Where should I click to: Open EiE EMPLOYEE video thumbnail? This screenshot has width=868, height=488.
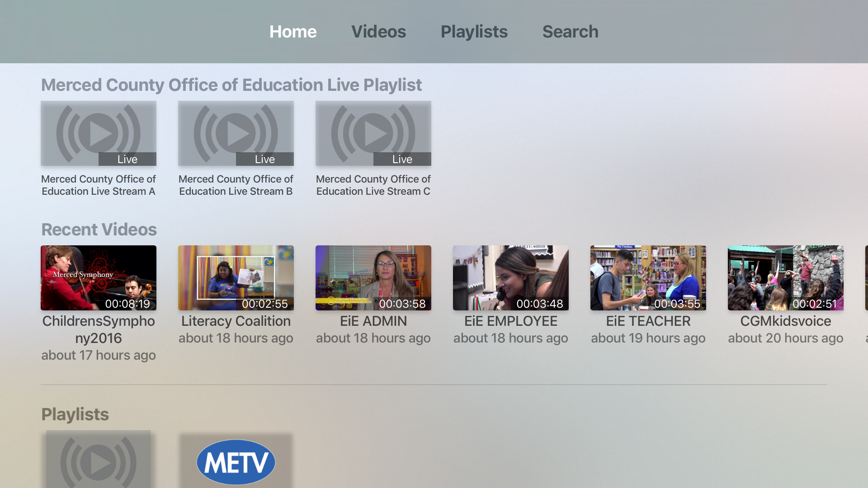tap(511, 278)
